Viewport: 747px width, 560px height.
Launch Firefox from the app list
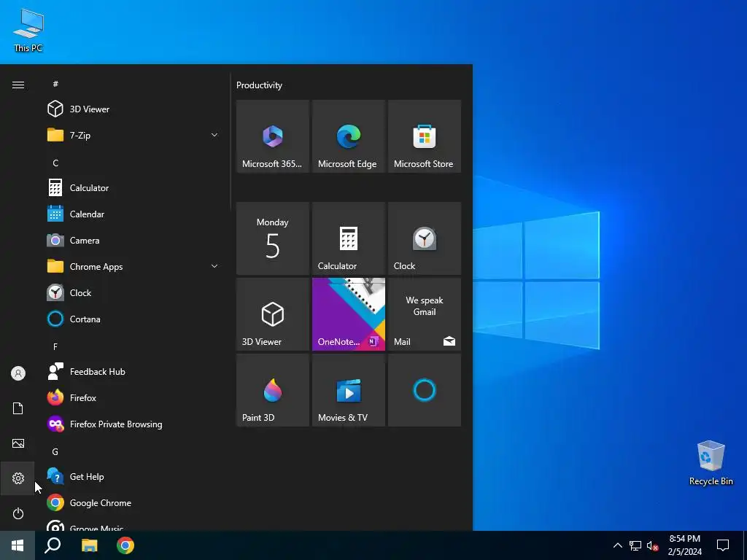pos(133,397)
